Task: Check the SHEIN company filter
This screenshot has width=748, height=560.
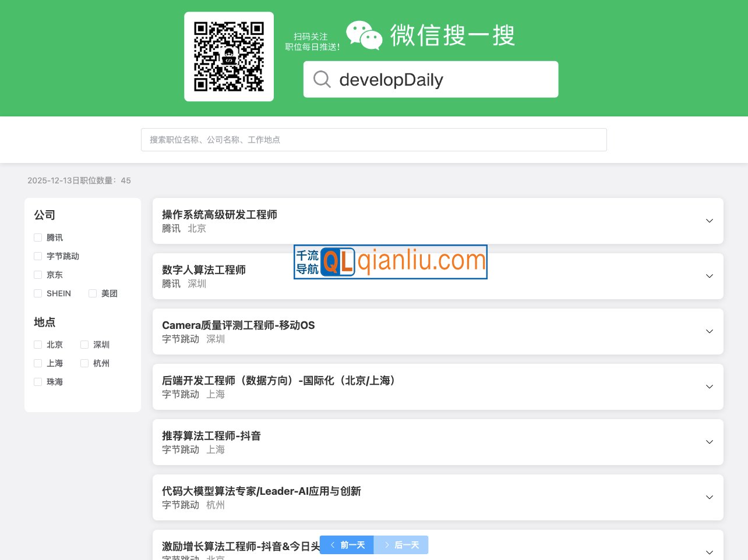Action: point(38,293)
